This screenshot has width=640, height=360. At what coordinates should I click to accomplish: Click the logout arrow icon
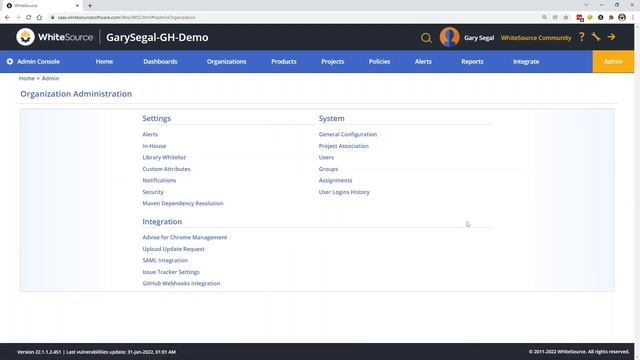click(611, 37)
